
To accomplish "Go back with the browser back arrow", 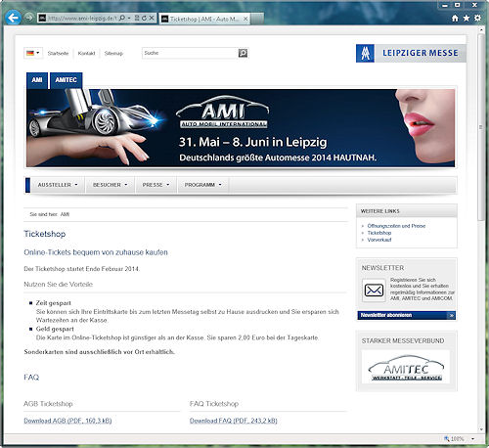I will 14,18.
